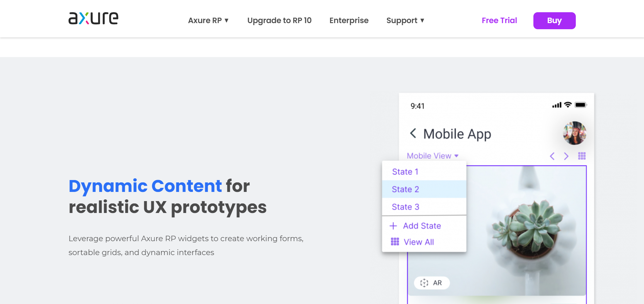
Task: Click the View All grid icon
Action: tap(395, 242)
